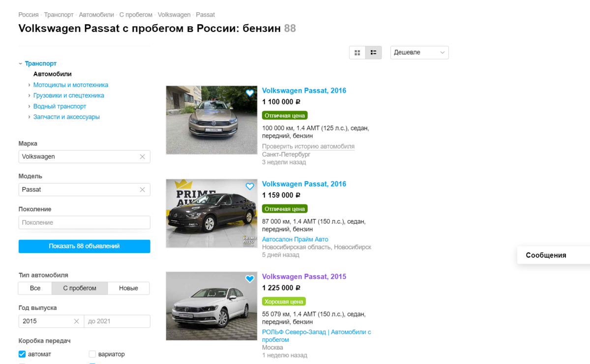Image resolution: width=590 pixels, height=364 pixels.
Task: Open the Дешевле sorting dropdown
Action: (x=419, y=53)
